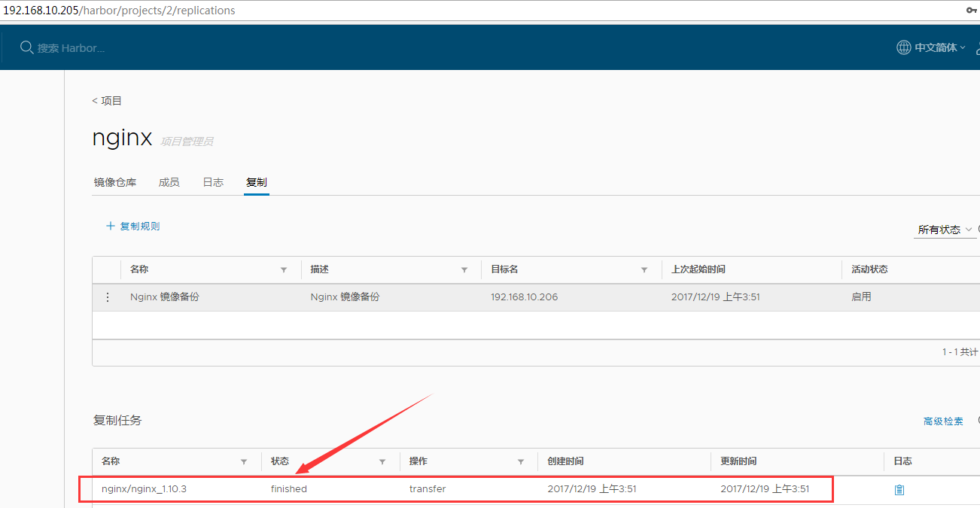This screenshot has height=508, width=980.
Task: Click job name nginx/nginx_1.10.3
Action: tap(144, 489)
